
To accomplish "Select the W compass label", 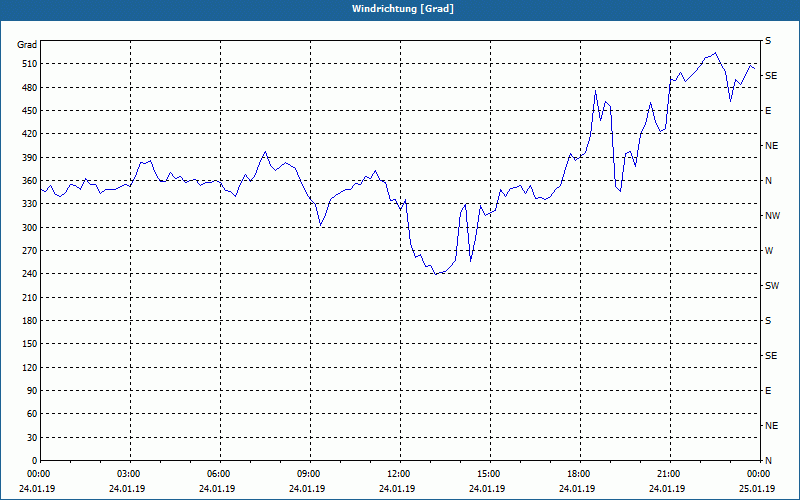I will [769, 251].
